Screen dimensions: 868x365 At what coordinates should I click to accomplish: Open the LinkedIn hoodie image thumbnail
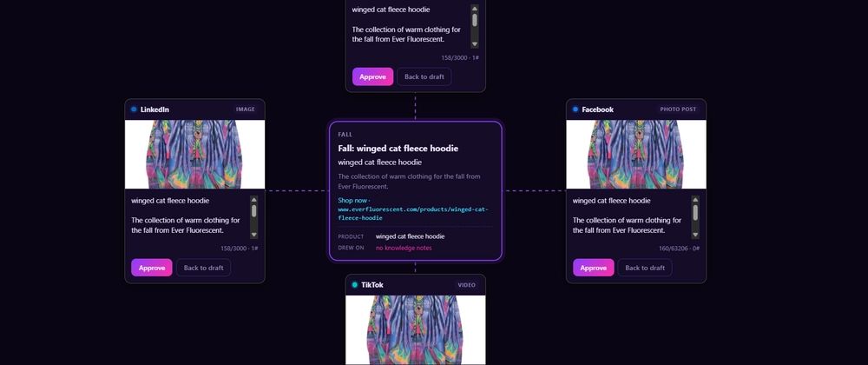tap(194, 155)
